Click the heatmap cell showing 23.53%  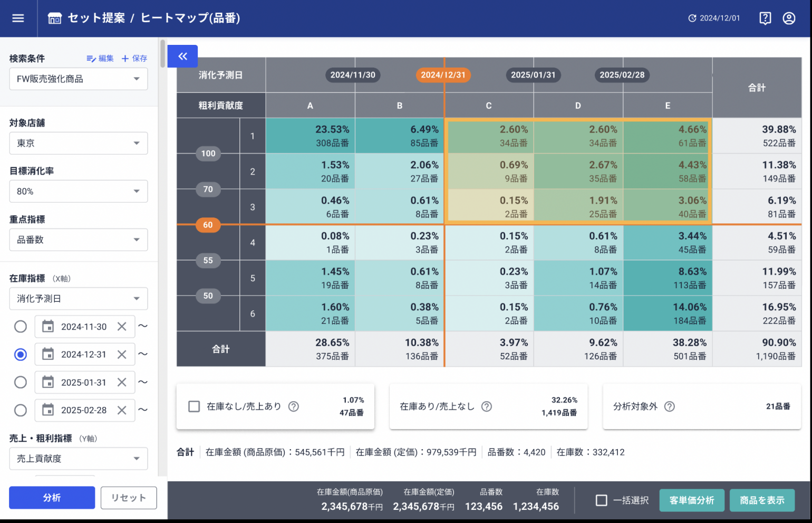coord(310,136)
